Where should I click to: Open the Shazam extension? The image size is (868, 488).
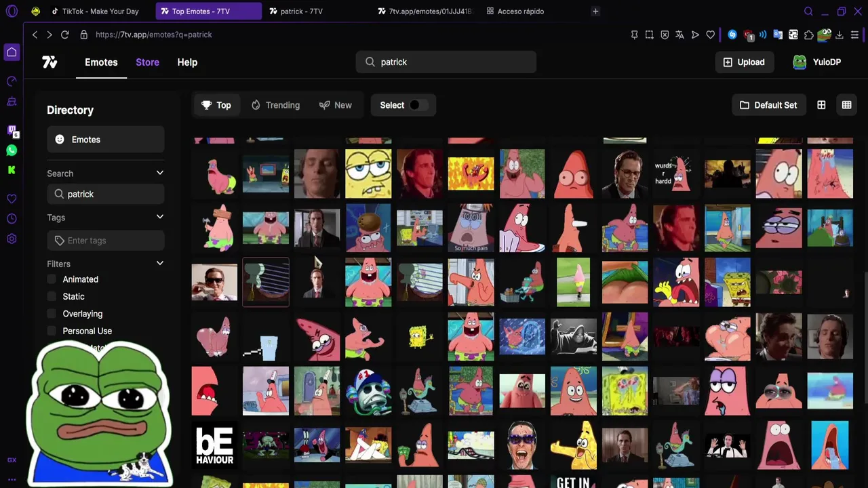pos(732,35)
